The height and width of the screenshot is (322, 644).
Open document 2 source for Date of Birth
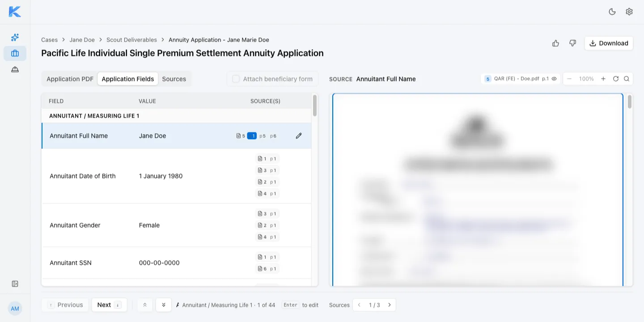click(267, 182)
